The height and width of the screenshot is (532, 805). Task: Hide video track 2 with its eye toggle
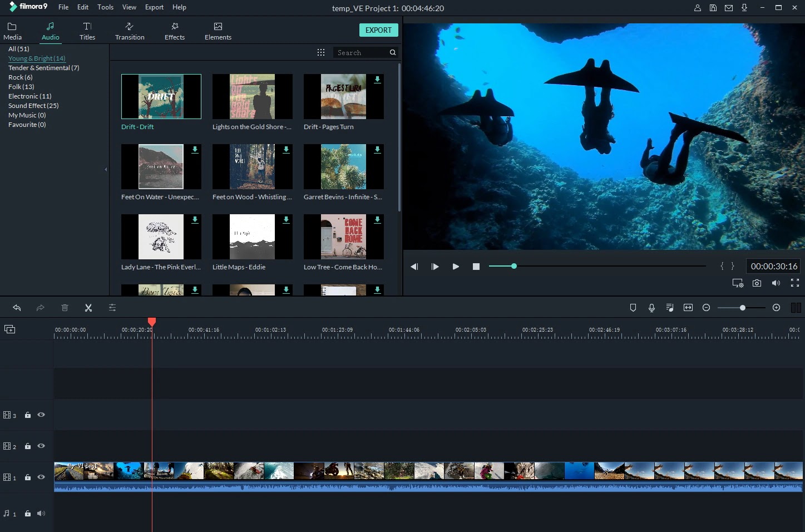click(41, 446)
